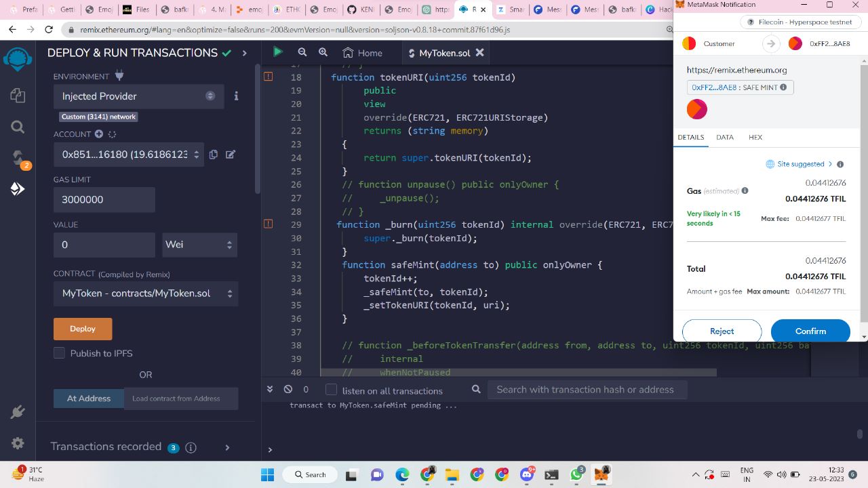Screen dimensions: 868x488
Task: Expand terminal prompt arrow at bottom
Action: [270, 449]
